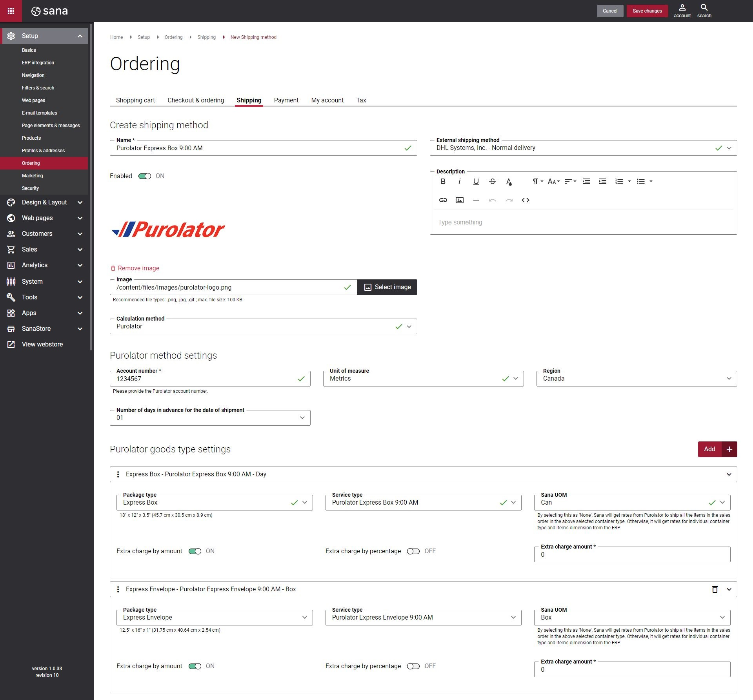Open text color picker in Description editor
This screenshot has height=700, width=753.
[509, 181]
